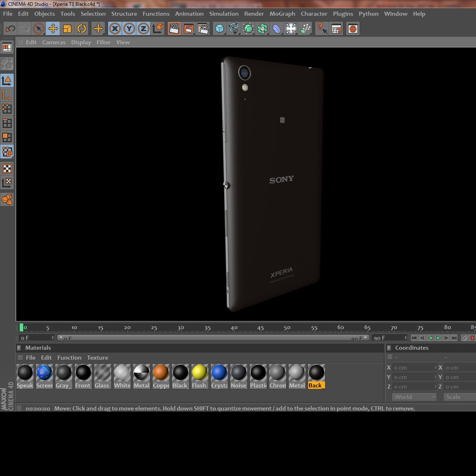
Task: Switch the coordinate system icon
Action: point(158,29)
